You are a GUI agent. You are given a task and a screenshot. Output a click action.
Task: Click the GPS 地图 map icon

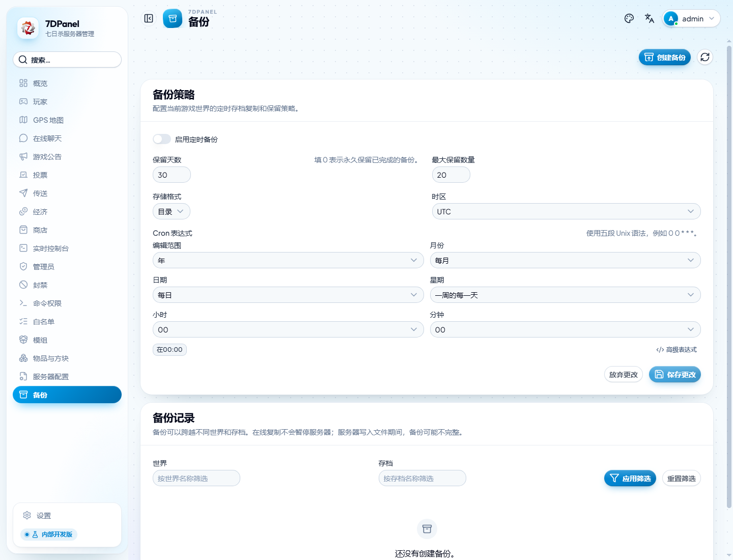pos(23,120)
